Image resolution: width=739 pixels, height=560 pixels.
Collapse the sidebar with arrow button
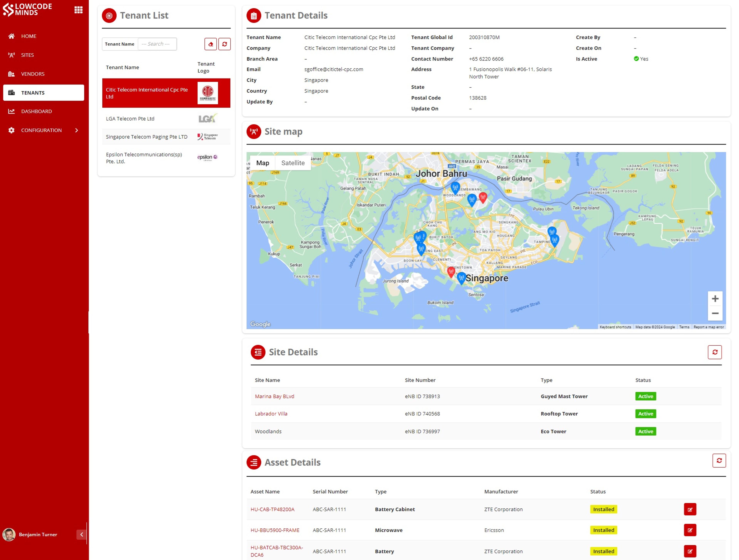81,535
